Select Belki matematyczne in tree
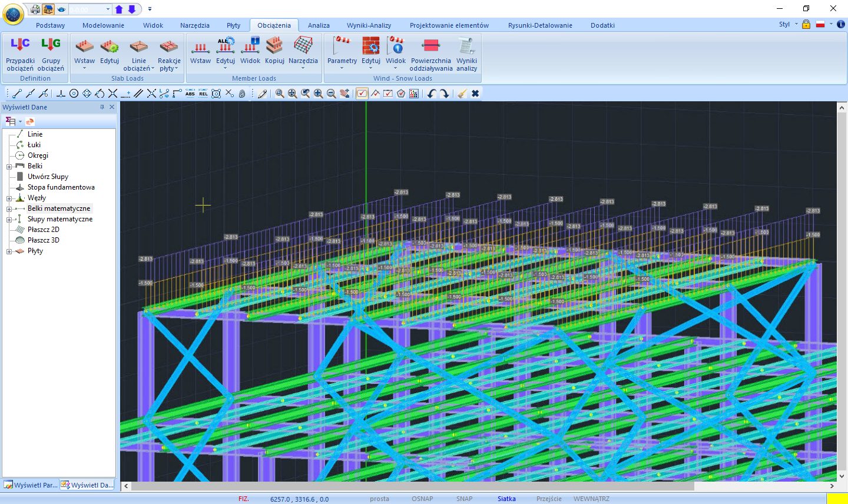 click(x=59, y=208)
